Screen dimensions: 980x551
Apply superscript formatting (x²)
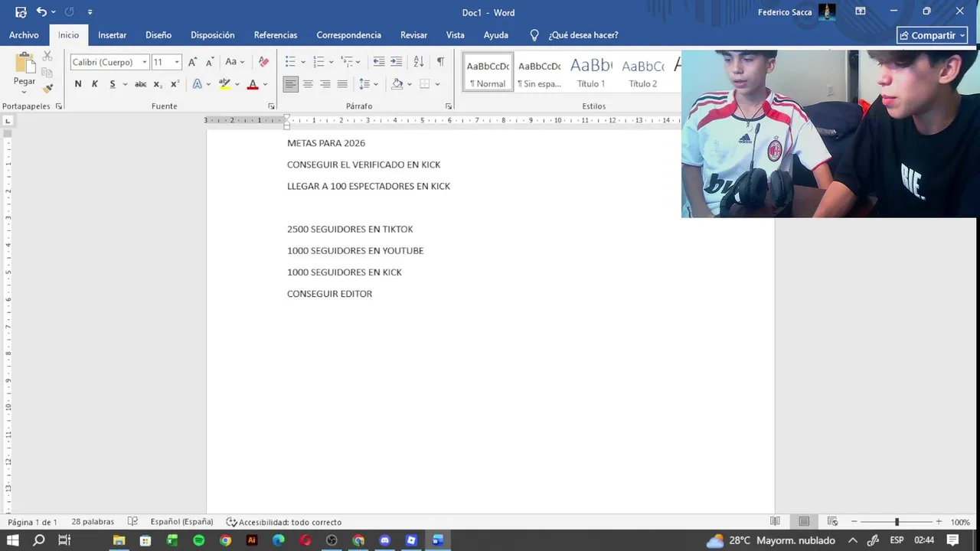pos(175,84)
